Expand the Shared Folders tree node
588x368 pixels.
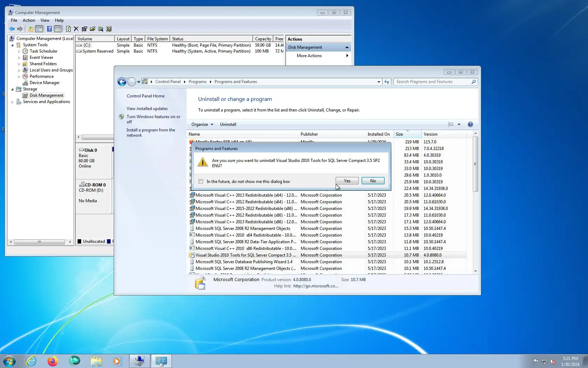pyautogui.click(x=19, y=64)
